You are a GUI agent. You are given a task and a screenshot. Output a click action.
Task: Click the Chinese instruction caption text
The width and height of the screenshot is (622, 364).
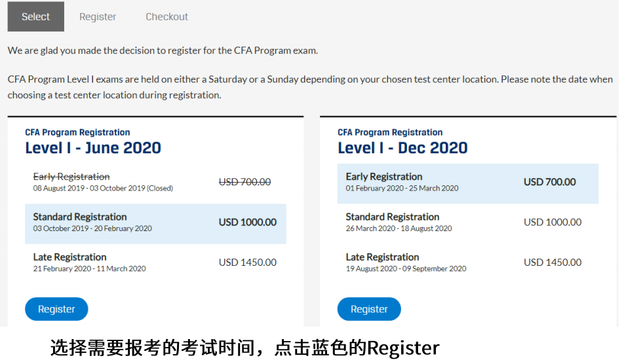pos(244,348)
